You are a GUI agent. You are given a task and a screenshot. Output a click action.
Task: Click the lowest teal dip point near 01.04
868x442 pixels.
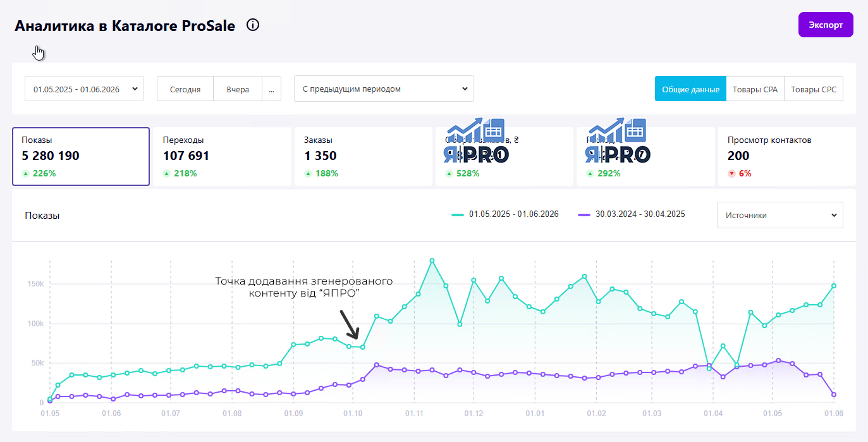click(x=709, y=368)
